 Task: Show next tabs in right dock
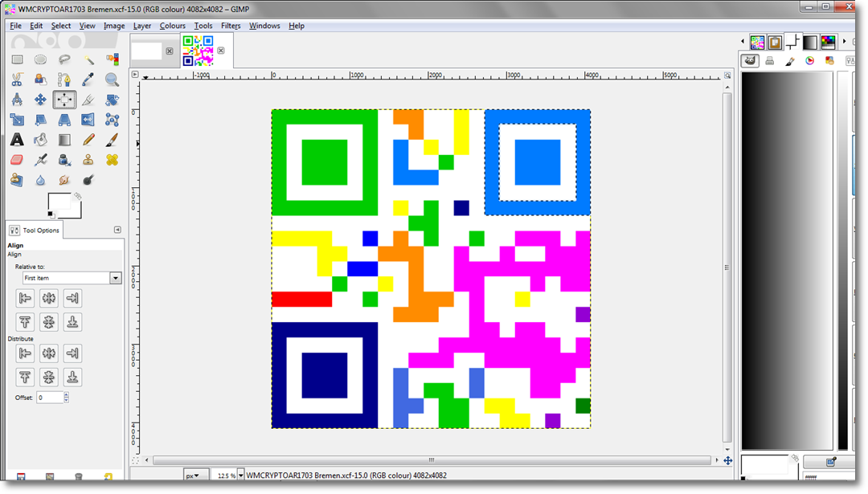pyautogui.click(x=844, y=42)
